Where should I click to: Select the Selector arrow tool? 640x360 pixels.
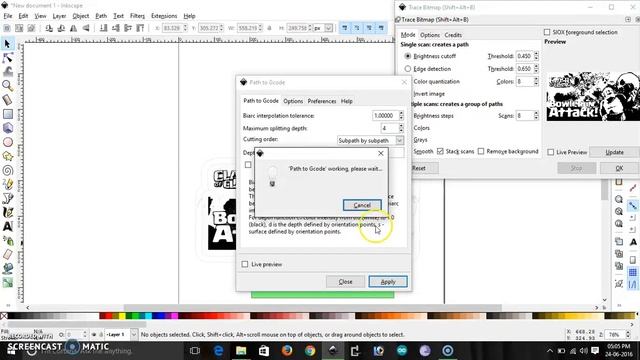coord(7,44)
